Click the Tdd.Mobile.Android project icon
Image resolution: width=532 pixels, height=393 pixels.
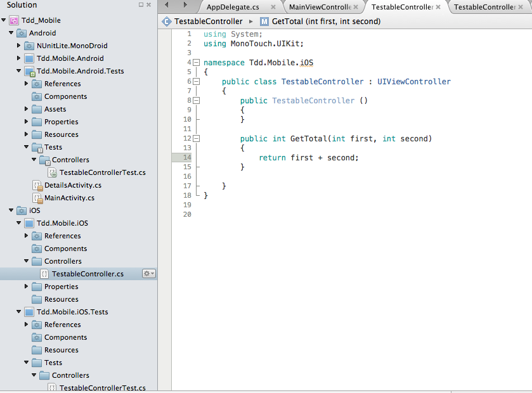click(29, 58)
